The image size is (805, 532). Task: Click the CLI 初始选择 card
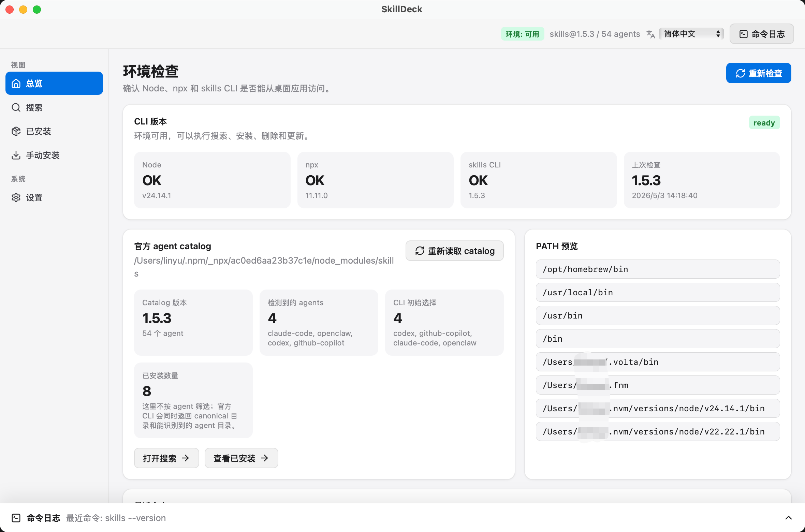[x=444, y=322]
